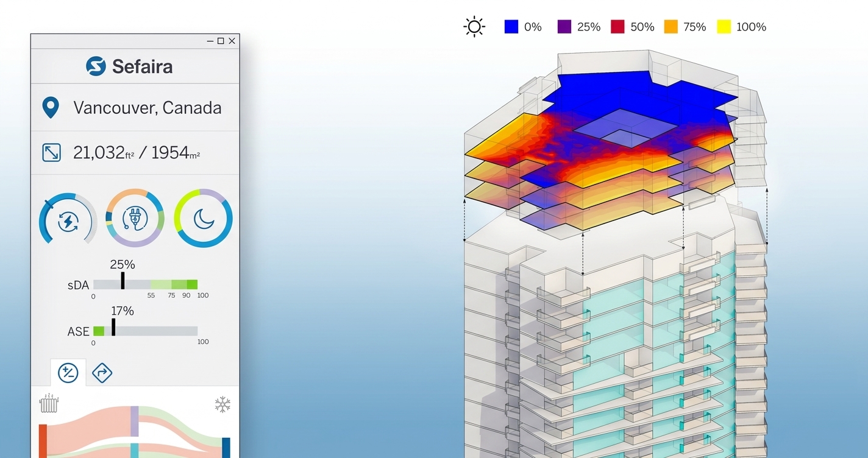Click the Sankey energy flow diagram

[x=134, y=432]
